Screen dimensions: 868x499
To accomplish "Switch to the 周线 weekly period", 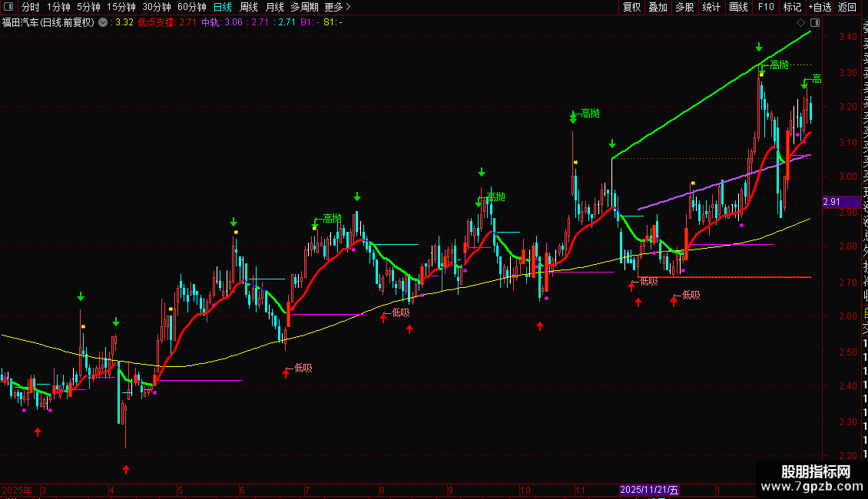I will pos(249,7).
